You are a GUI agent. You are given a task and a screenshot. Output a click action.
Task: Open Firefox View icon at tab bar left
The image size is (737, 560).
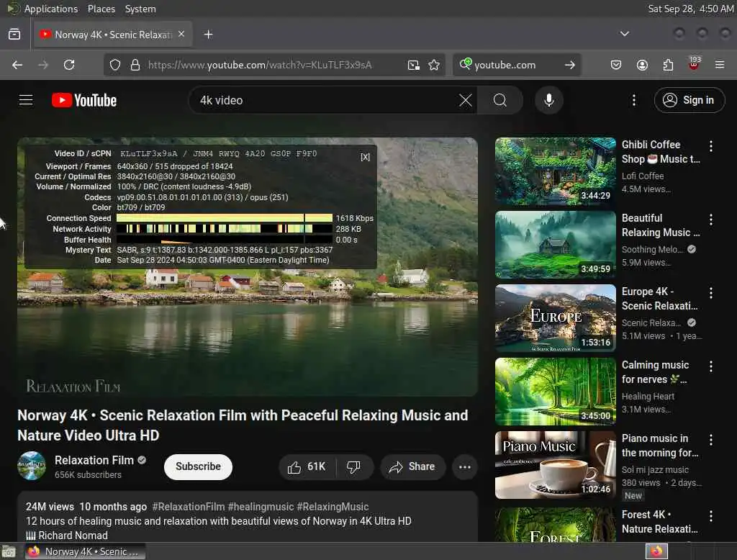14,35
